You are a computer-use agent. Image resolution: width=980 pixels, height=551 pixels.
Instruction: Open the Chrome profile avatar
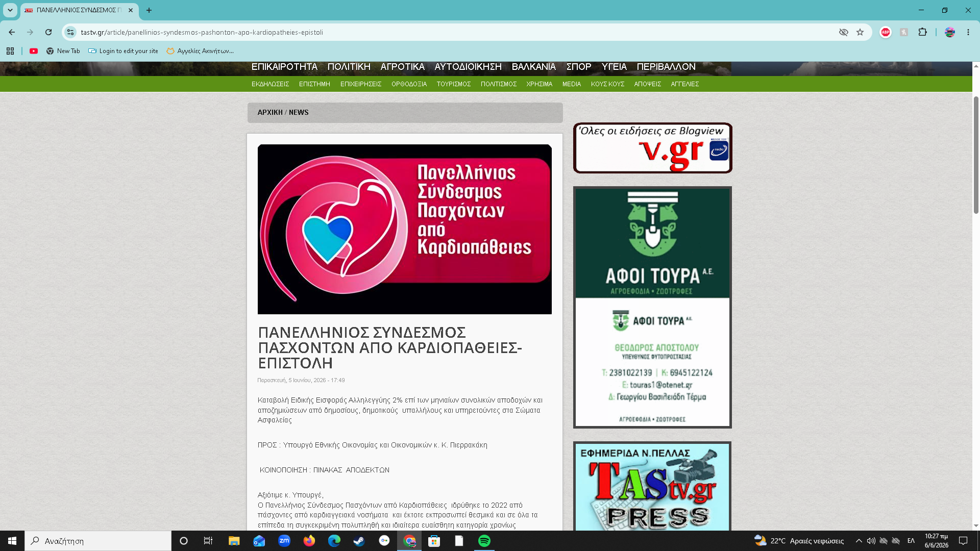[950, 32]
